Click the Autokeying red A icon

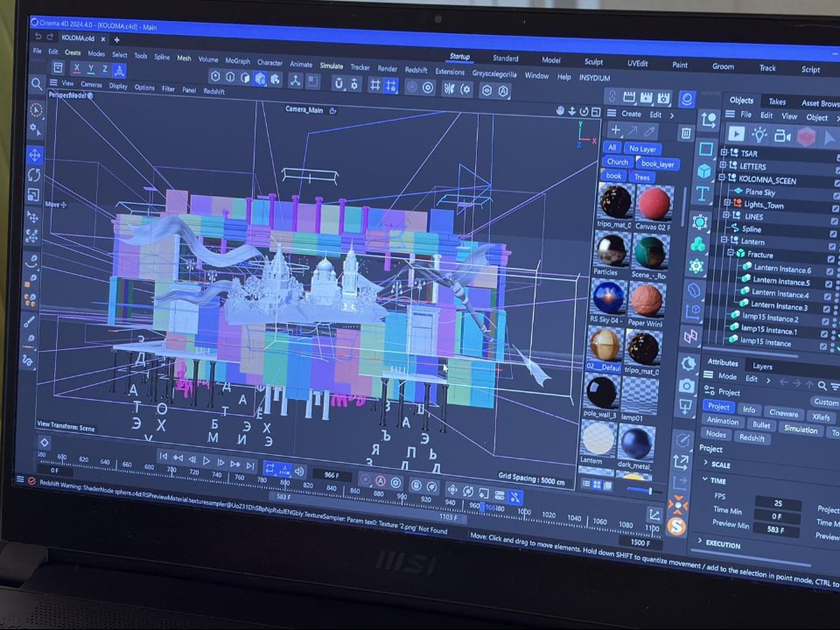pyautogui.click(x=381, y=481)
